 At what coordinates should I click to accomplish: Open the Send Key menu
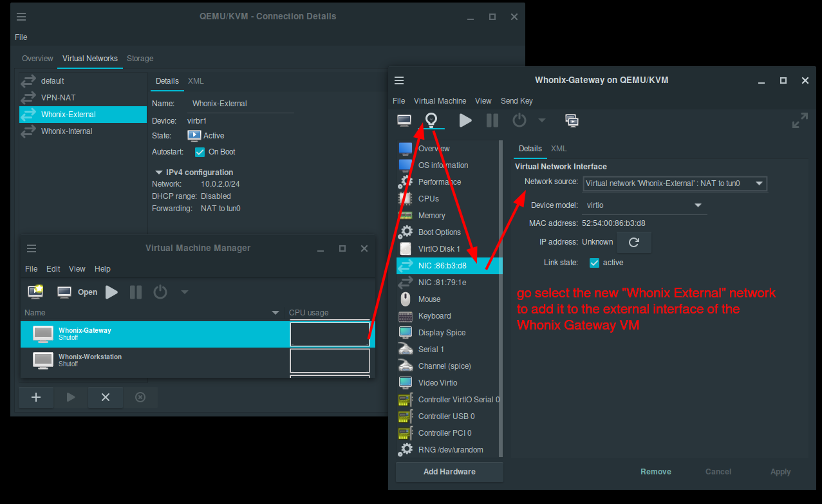coord(516,101)
